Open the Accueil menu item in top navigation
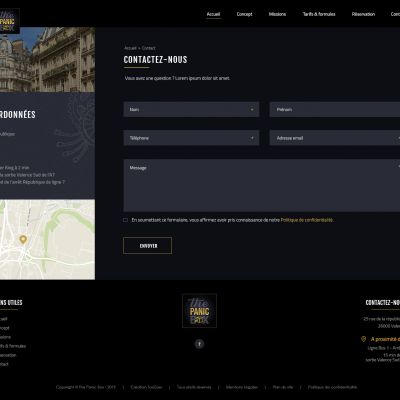 point(213,14)
